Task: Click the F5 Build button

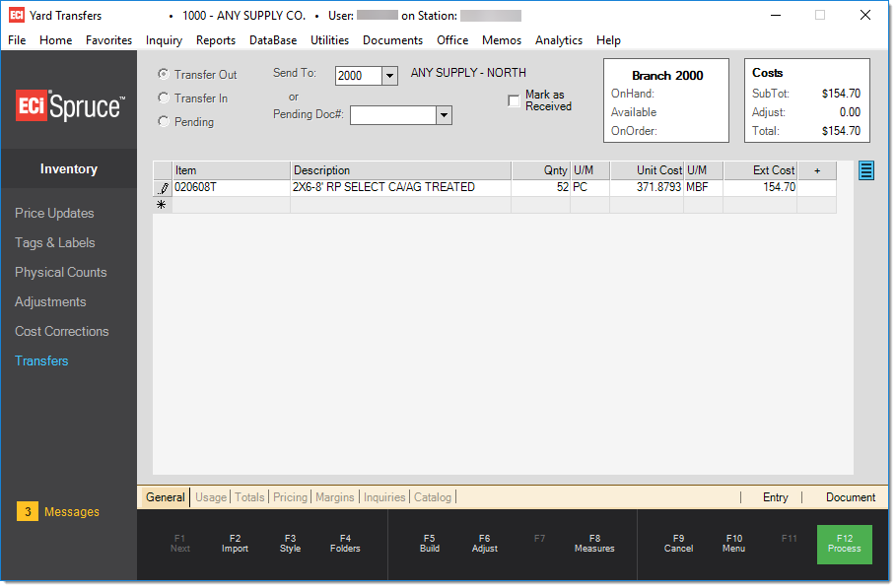Action: pyautogui.click(x=432, y=546)
